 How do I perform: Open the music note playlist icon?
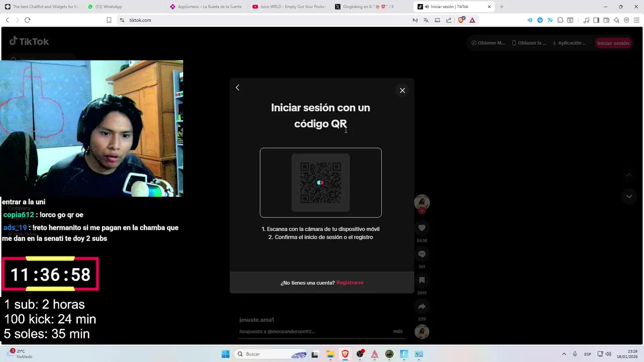point(586,20)
